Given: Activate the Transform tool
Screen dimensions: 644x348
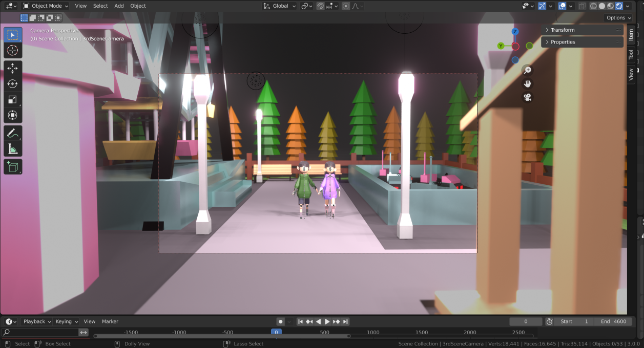Looking at the screenshot, I should (x=13, y=115).
